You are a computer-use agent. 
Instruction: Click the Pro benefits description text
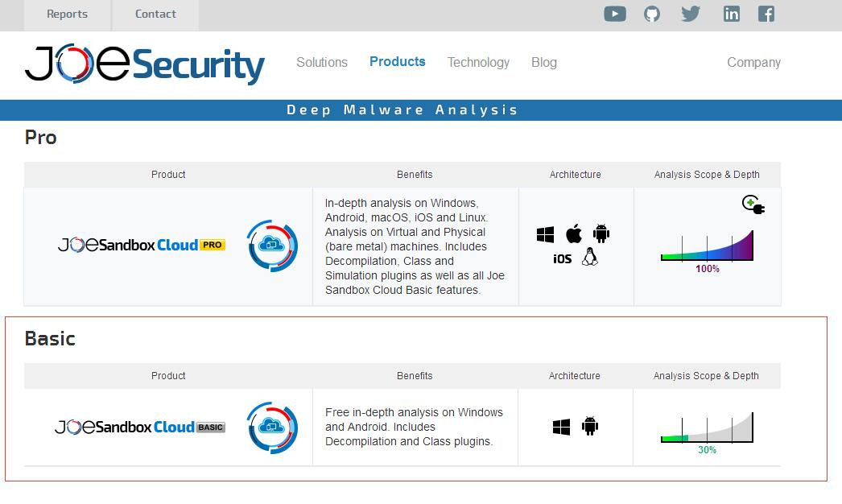[x=415, y=246]
